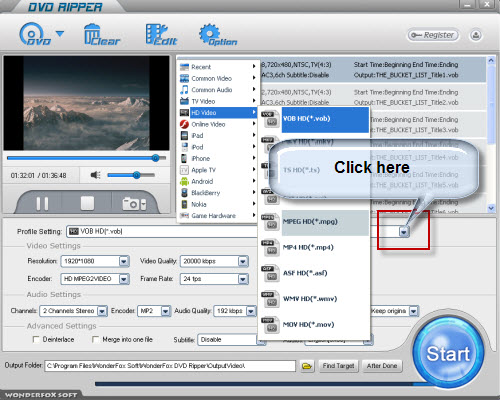
Task: Open the iPad device category
Action: click(218, 135)
